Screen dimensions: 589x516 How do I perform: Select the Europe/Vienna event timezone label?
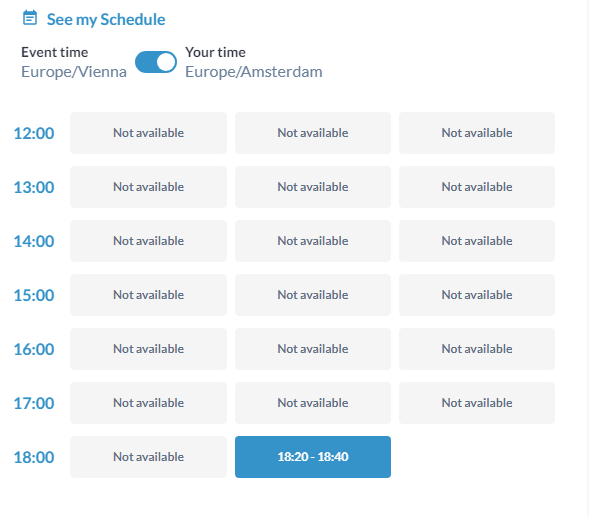pos(74,71)
